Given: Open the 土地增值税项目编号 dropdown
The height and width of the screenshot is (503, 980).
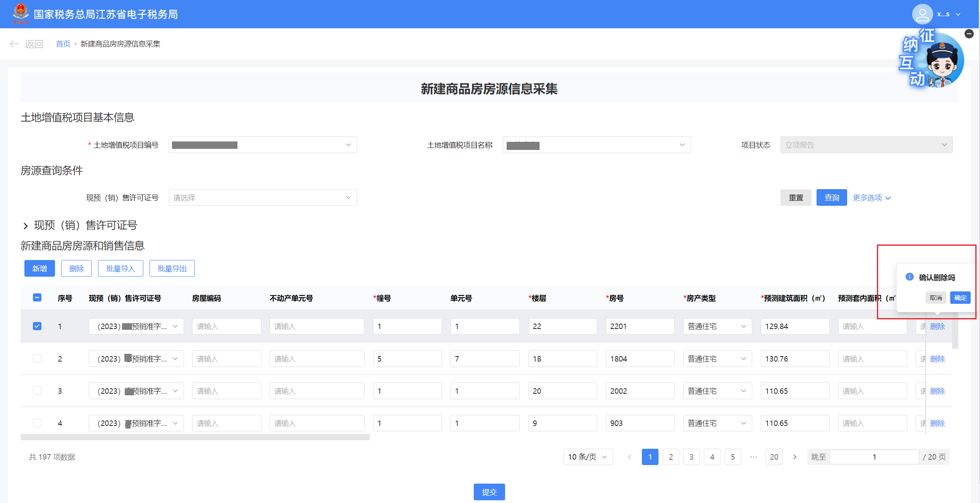Looking at the screenshot, I should point(263,145).
